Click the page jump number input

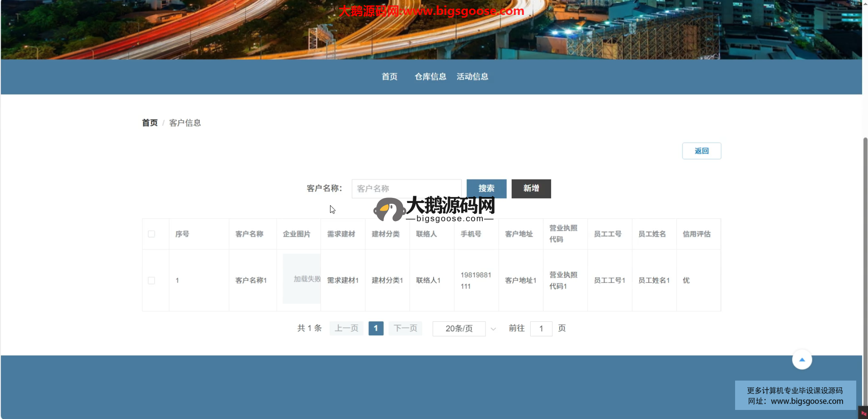click(x=541, y=329)
